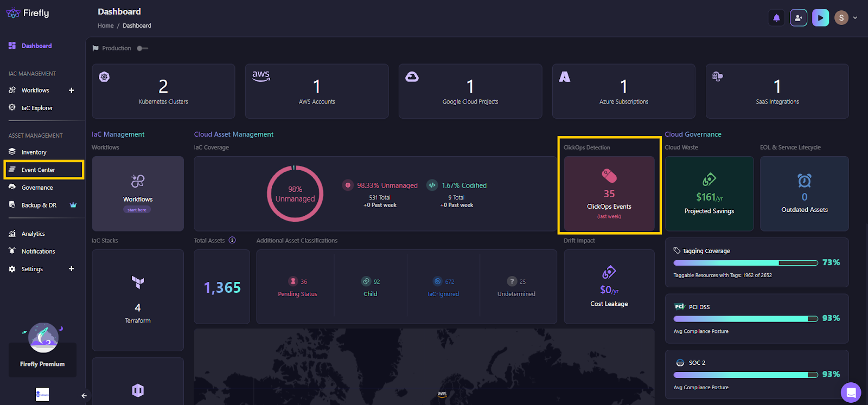The image size is (868, 405).
Task: Open the notifications bell icon
Action: point(776,18)
